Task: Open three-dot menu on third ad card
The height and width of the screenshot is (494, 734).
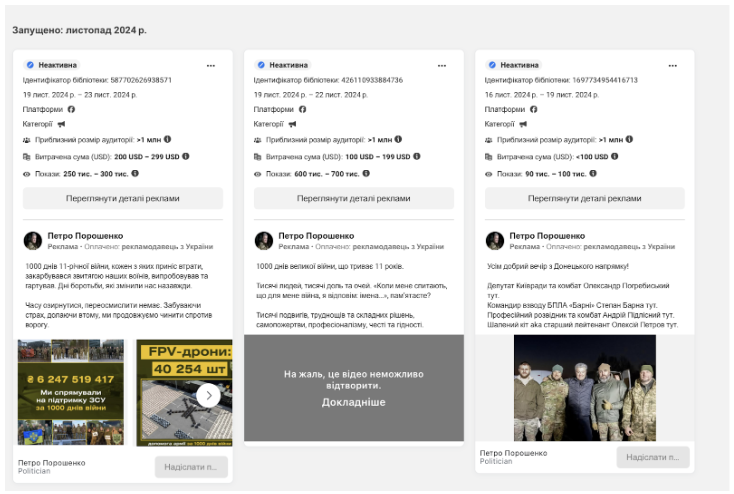Action: [x=673, y=65]
